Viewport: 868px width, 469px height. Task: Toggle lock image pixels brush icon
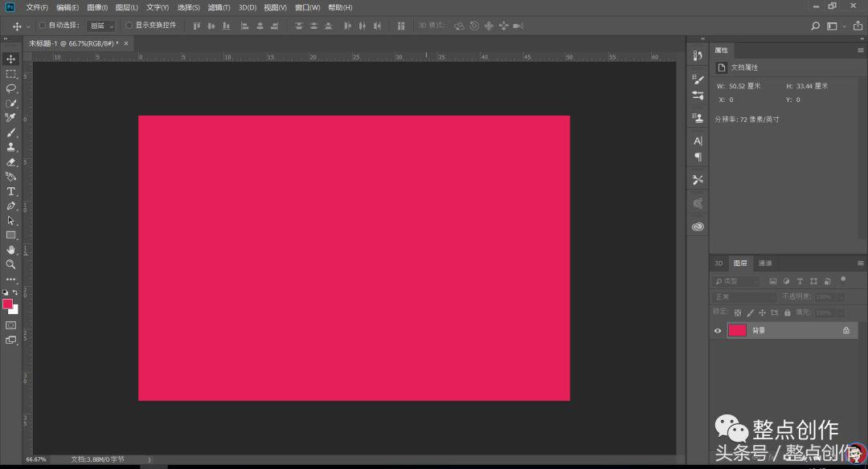tap(750, 313)
